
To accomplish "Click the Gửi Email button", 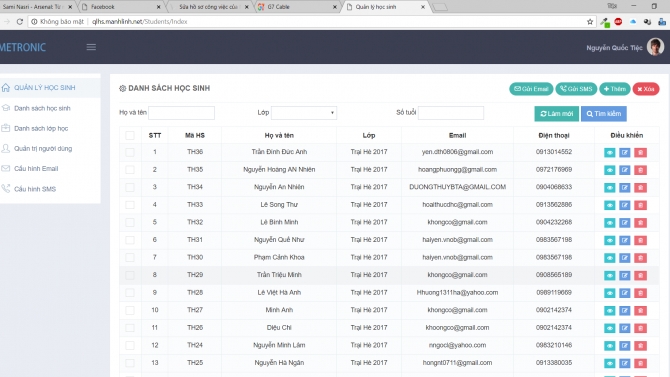I will pyautogui.click(x=531, y=89).
